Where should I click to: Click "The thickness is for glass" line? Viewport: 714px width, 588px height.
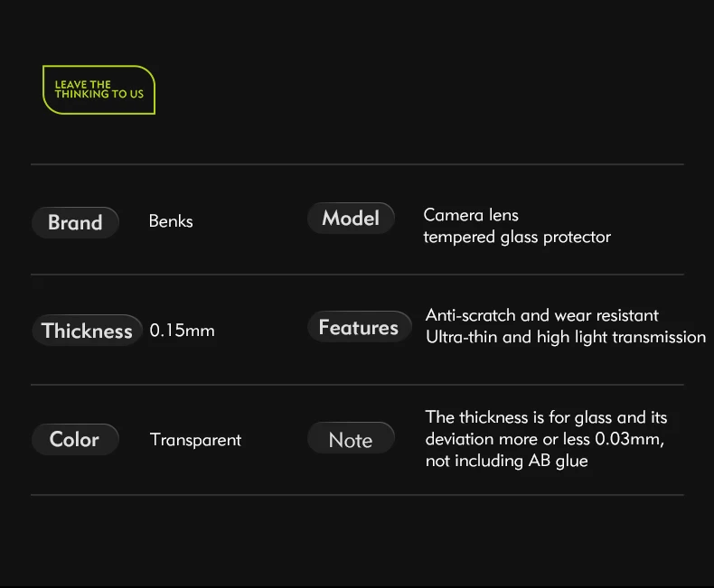546,417
